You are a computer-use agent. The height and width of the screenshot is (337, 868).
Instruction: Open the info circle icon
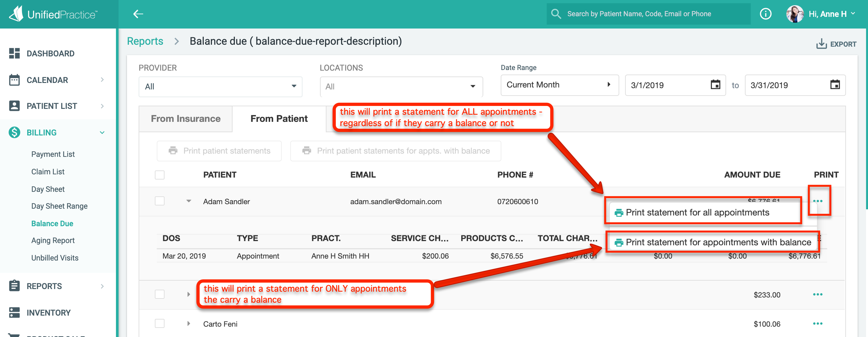pyautogui.click(x=765, y=14)
